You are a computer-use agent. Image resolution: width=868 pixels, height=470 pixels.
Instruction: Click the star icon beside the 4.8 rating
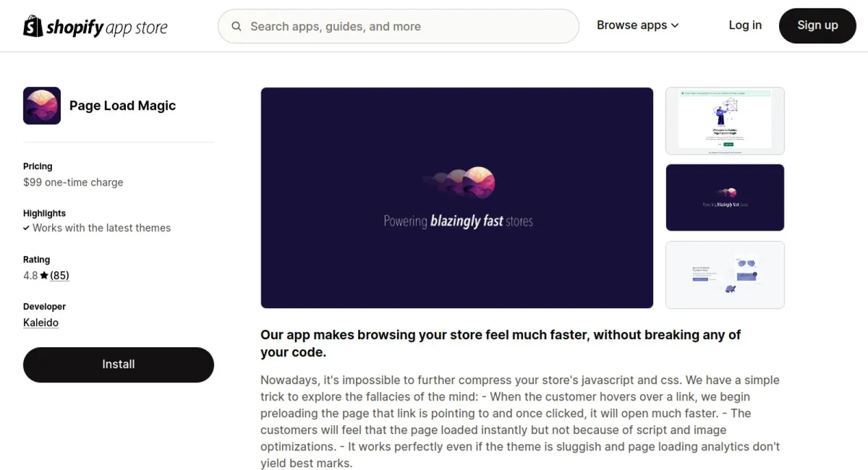tap(44, 275)
